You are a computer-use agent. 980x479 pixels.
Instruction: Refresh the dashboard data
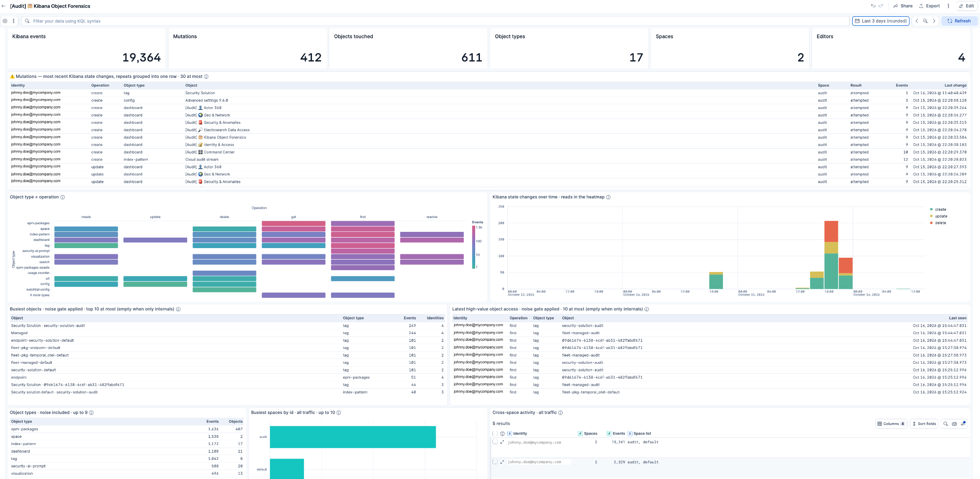pos(959,21)
